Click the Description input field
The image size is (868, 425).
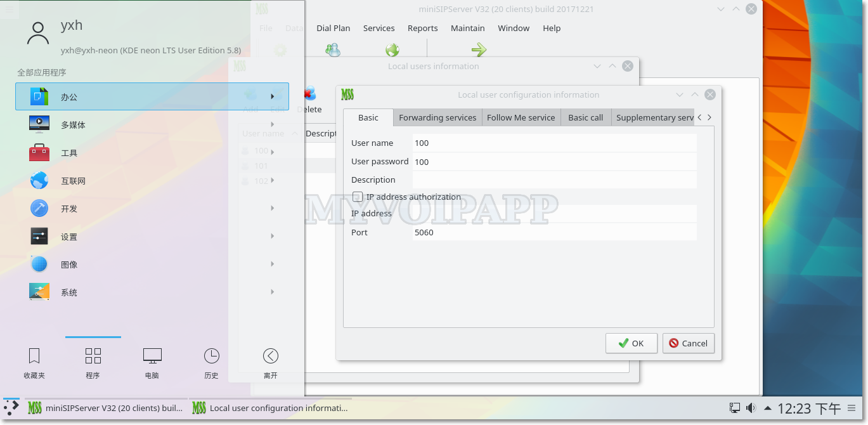click(x=554, y=180)
